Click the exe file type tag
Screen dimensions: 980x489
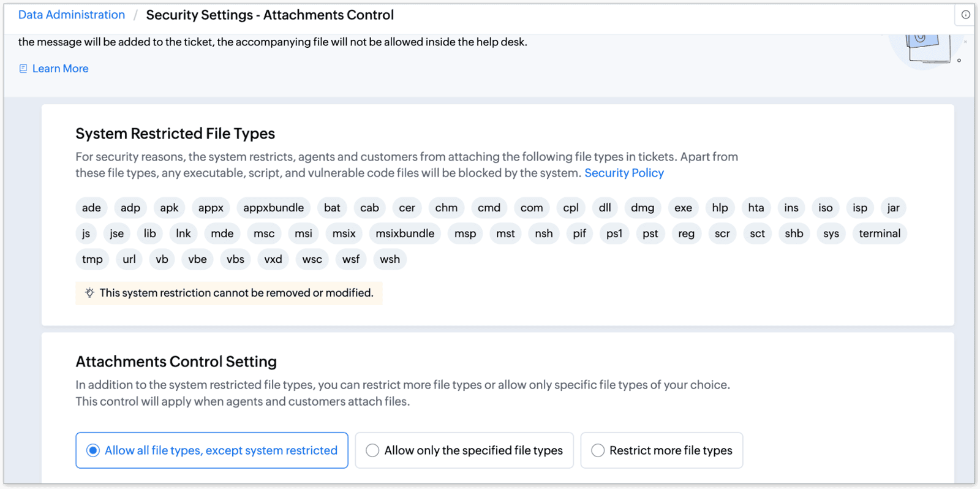click(x=683, y=208)
